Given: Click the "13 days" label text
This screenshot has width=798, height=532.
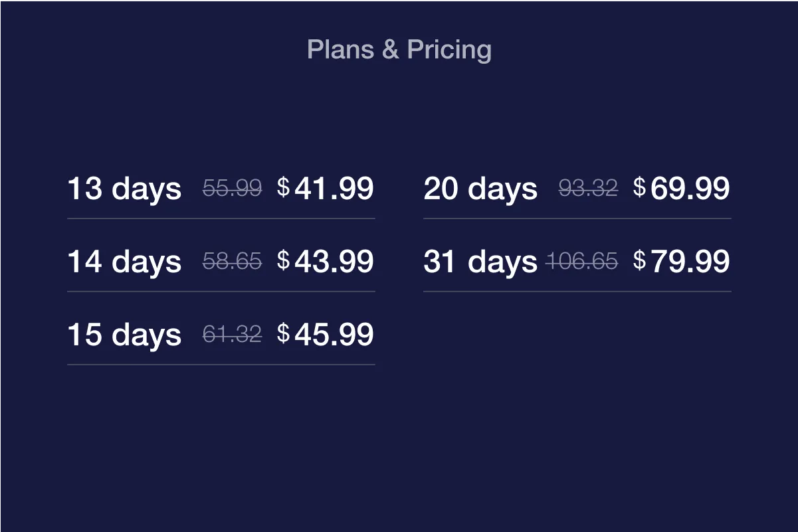Looking at the screenshot, I should (x=124, y=189).
